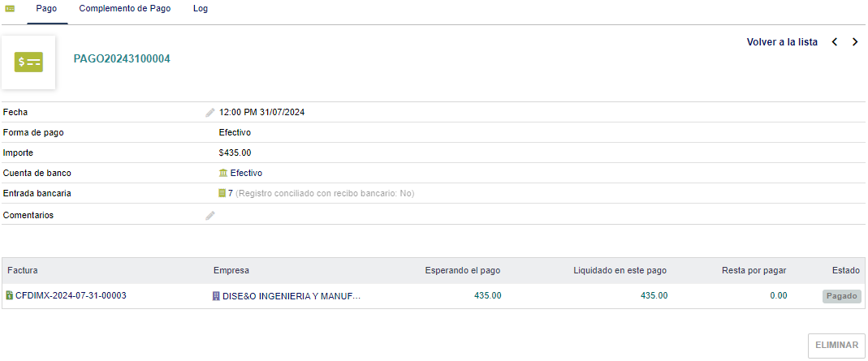Switch to the Complemento de Pago tab

coord(124,9)
